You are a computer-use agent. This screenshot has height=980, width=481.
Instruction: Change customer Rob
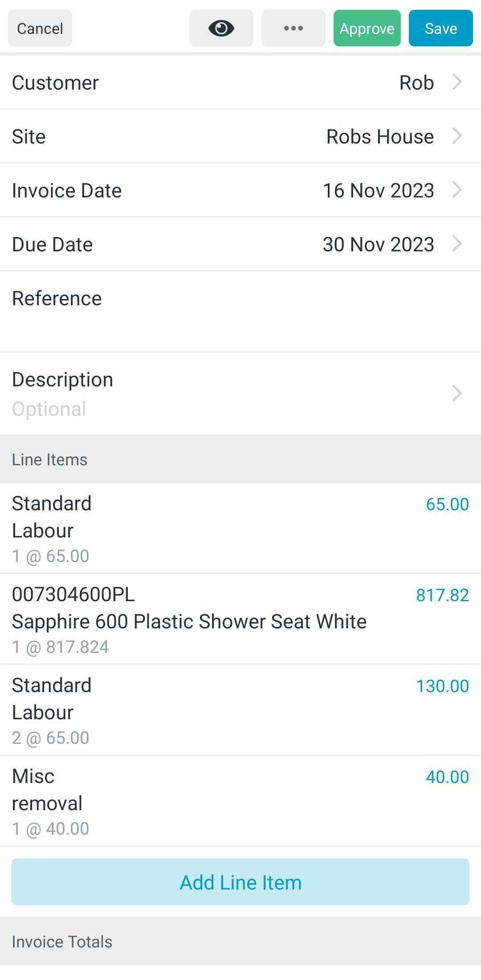pos(240,82)
